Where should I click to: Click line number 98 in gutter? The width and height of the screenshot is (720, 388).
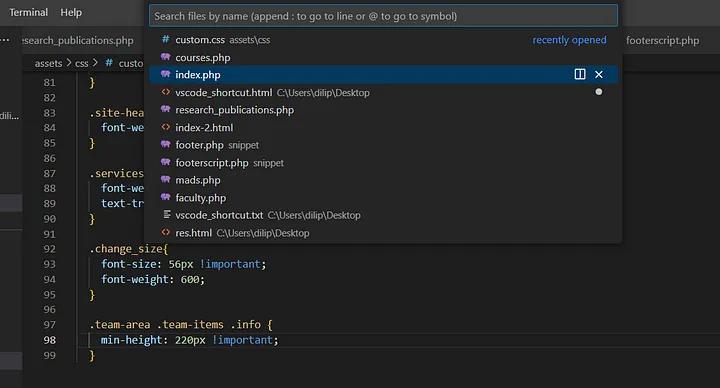pos(50,340)
